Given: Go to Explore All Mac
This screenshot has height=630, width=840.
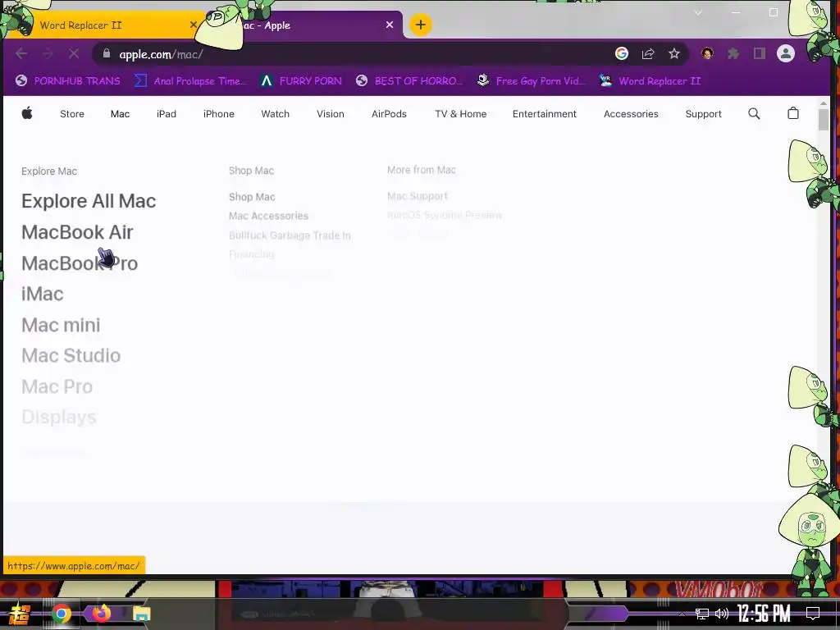Looking at the screenshot, I should click(x=89, y=201).
